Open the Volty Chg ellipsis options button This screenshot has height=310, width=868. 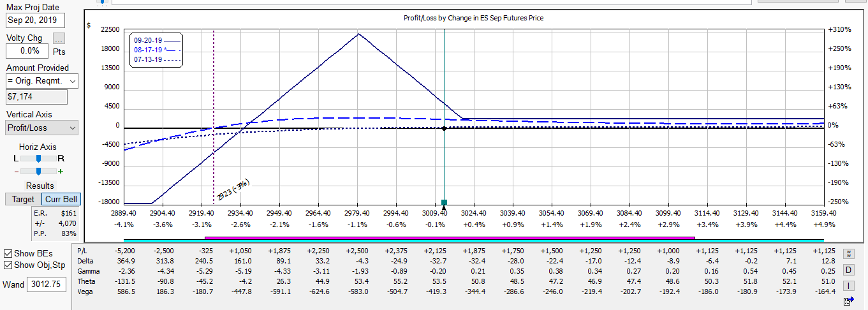(x=59, y=38)
